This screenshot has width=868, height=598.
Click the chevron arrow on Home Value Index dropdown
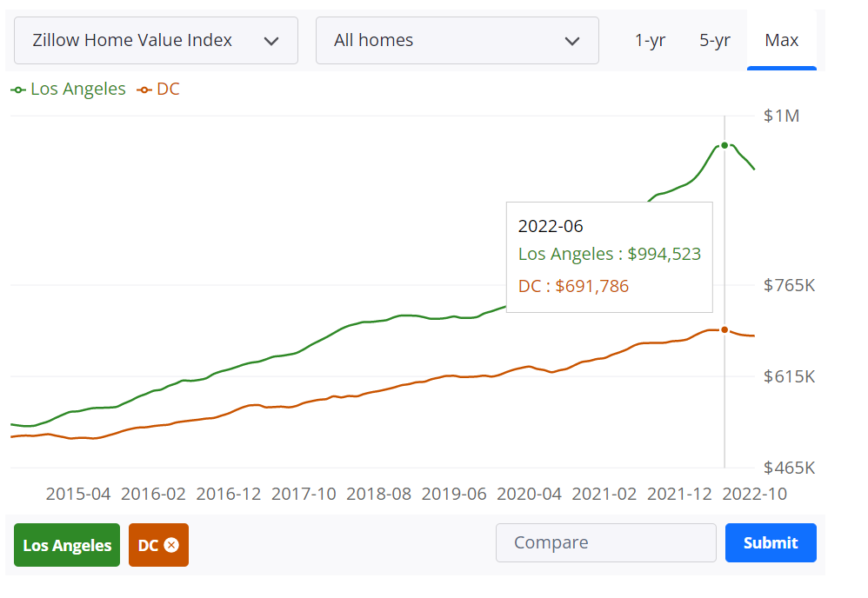[271, 41]
